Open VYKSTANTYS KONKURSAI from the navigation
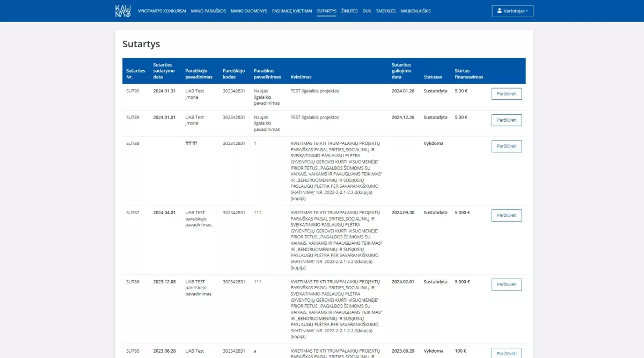 (x=162, y=10)
